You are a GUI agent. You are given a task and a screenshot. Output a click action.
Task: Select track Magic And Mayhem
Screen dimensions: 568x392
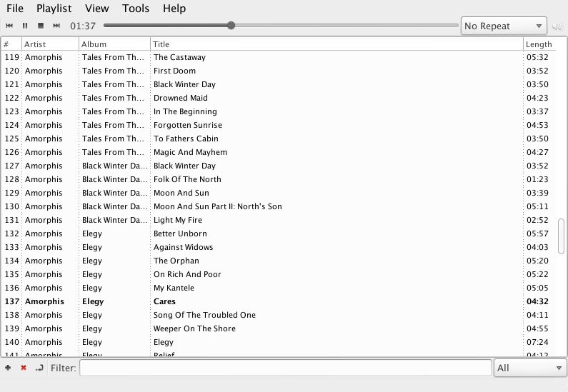pos(279,152)
